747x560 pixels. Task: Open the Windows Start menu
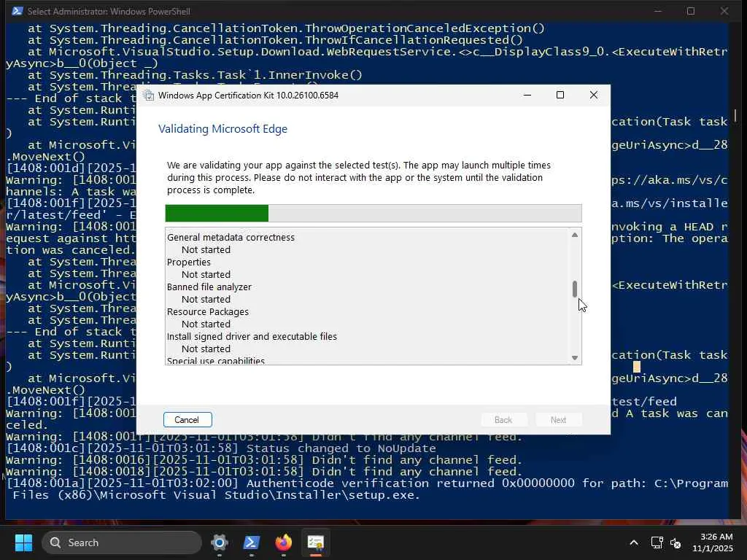coord(23,542)
